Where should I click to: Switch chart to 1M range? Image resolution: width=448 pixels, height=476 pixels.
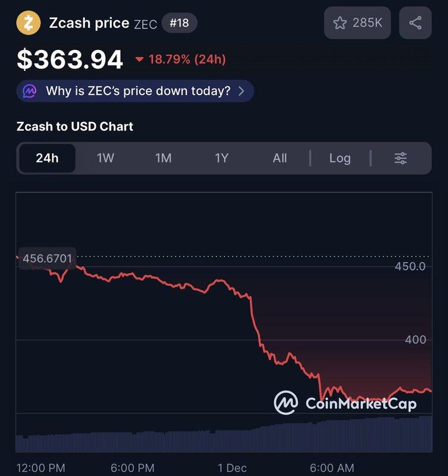[x=163, y=158]
